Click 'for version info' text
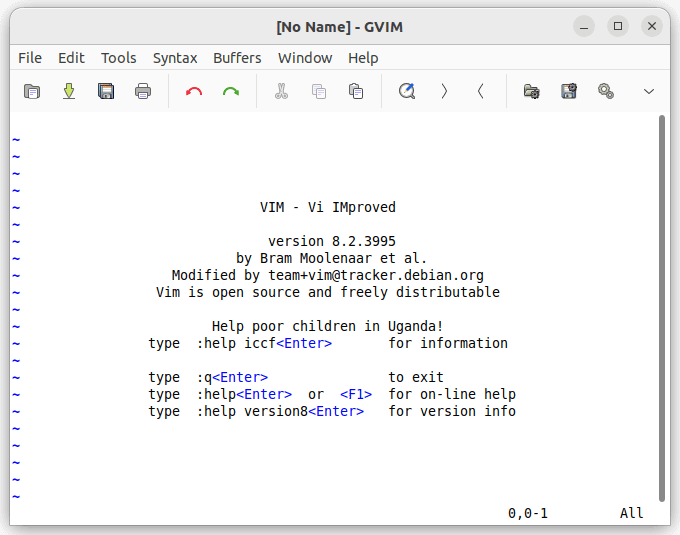This screenshot has width=680, height=535. tap(452, 411)
